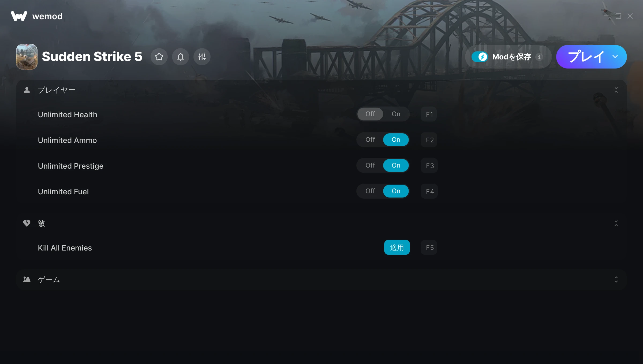Viewport: 643px width, 364px height.
Task: Collapse the 敵 section
Action: [616, 223]
